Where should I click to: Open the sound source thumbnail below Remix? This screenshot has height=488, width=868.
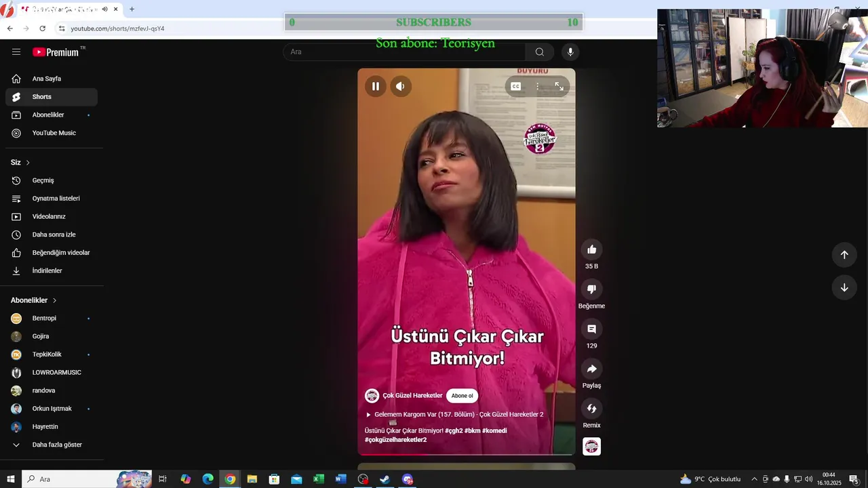pyautogui.click(x=592, y=447)
